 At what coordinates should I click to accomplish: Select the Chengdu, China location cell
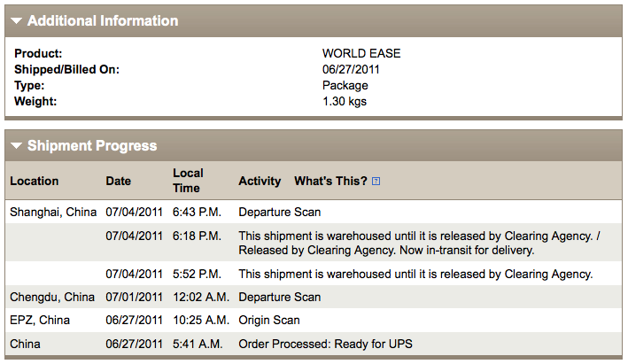coord(51,297)
